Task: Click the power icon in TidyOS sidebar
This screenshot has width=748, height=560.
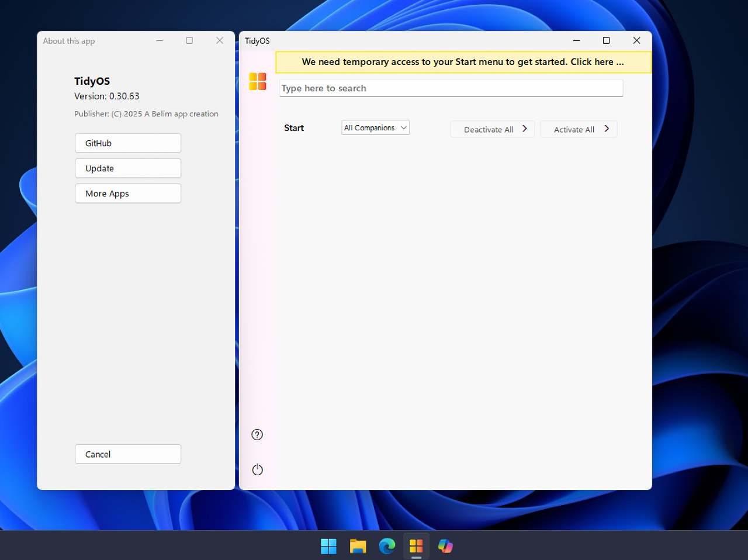Action: (257, 469)
